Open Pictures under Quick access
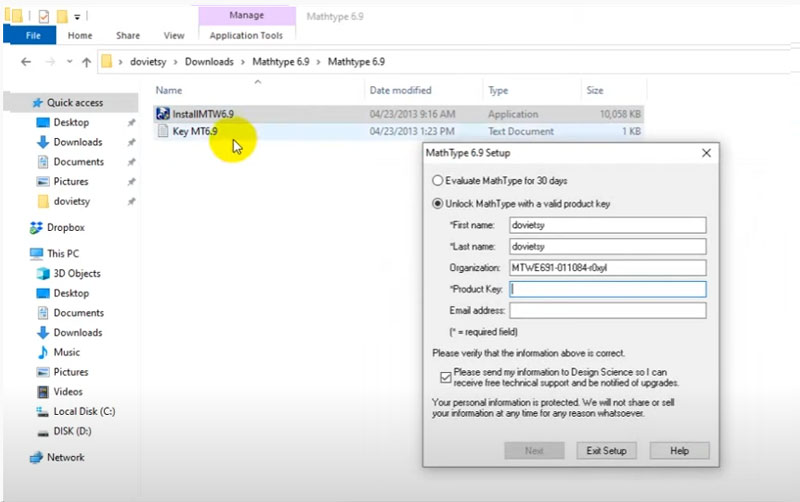800x502 pixels. coord(70,182)
